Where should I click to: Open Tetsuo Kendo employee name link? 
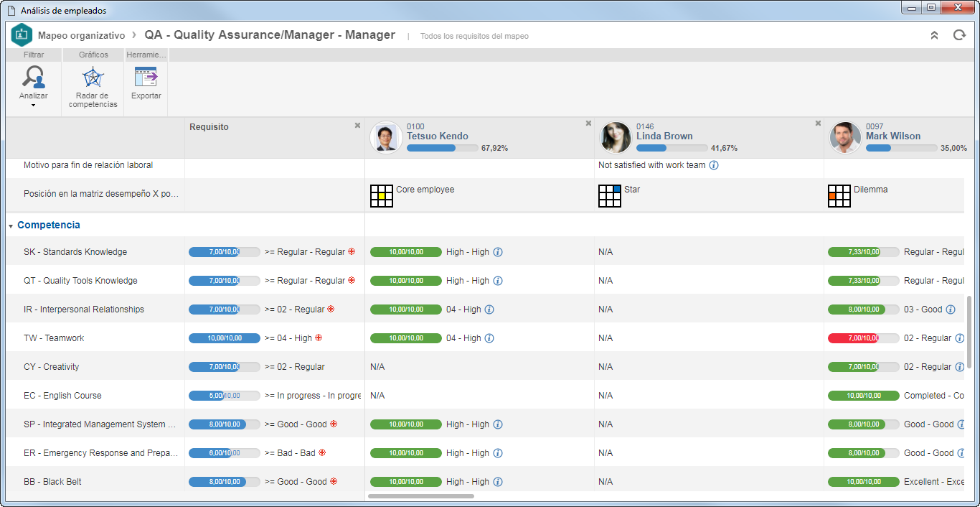click(x=438, y=136)
